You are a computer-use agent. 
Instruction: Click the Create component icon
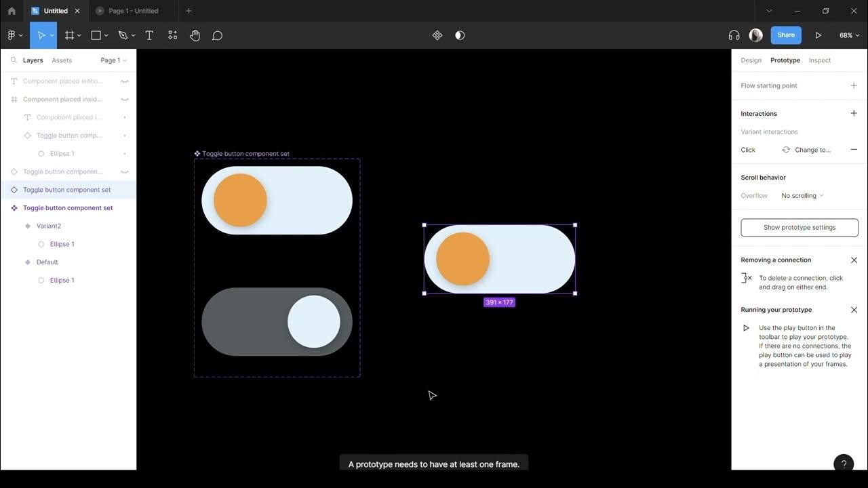click(437, 35)
